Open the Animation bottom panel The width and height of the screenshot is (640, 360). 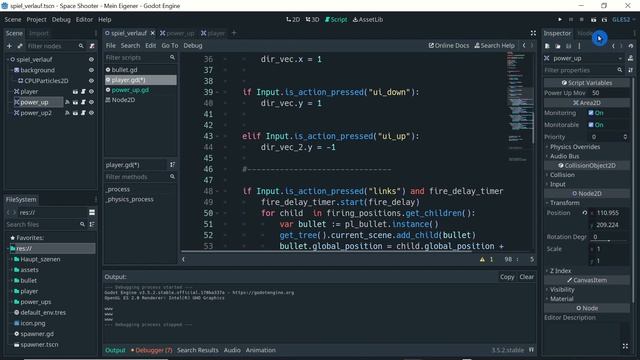coord(260,350)
